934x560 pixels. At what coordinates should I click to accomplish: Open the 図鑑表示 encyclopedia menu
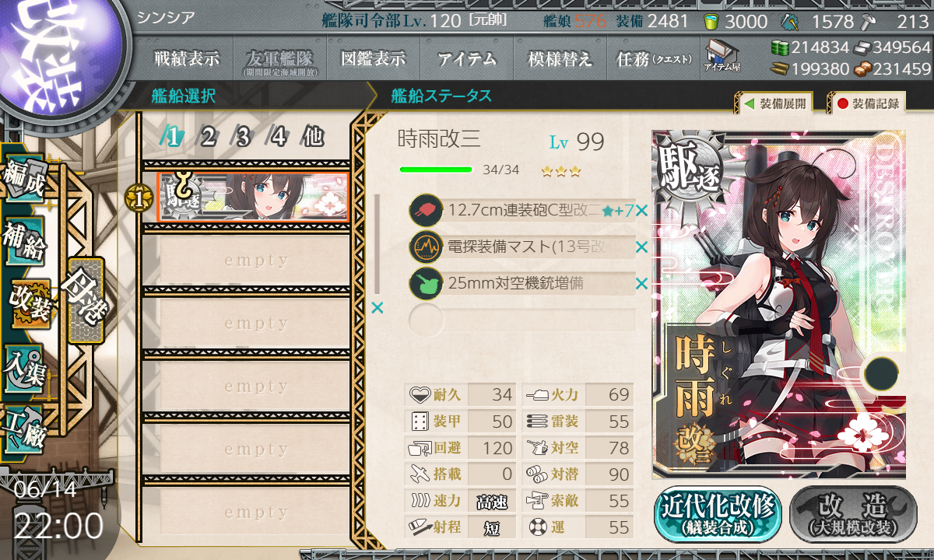click(x=373, y=59)
